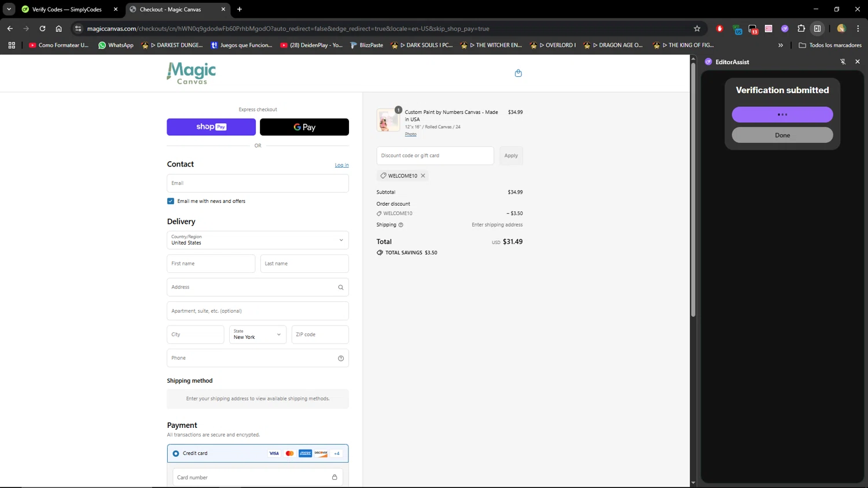
Task: Open the DARK SOULS I PC bookmark
Action: point(422,45)
